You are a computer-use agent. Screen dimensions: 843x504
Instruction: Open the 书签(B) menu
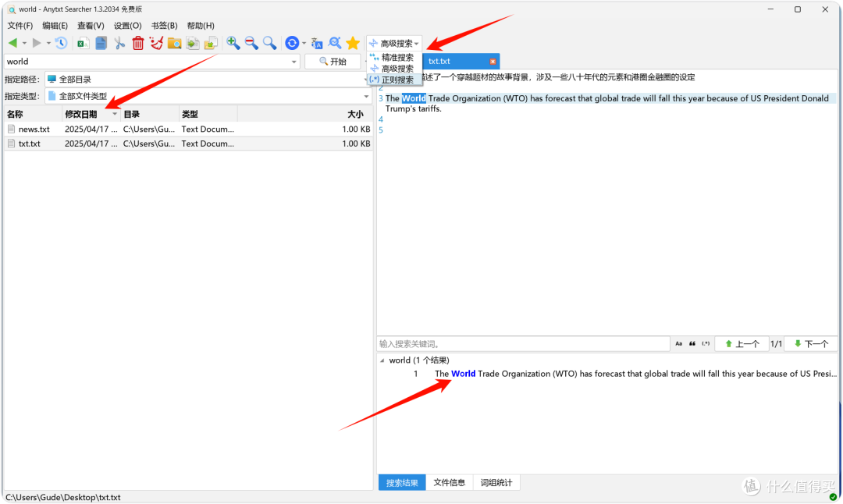164,26
